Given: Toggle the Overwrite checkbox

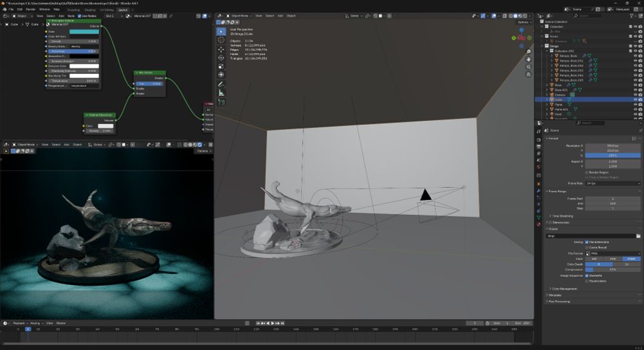Looking at the screenshot, I should point(587,276).
